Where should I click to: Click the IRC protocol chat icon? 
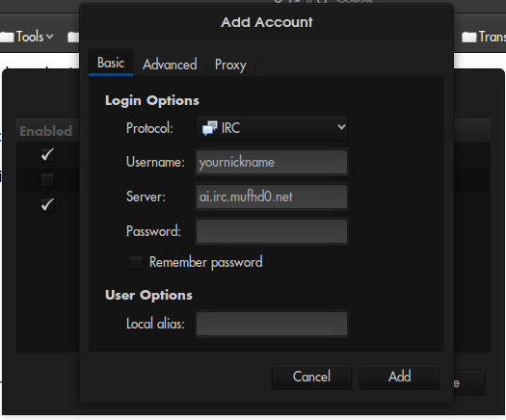pos(209,128)
